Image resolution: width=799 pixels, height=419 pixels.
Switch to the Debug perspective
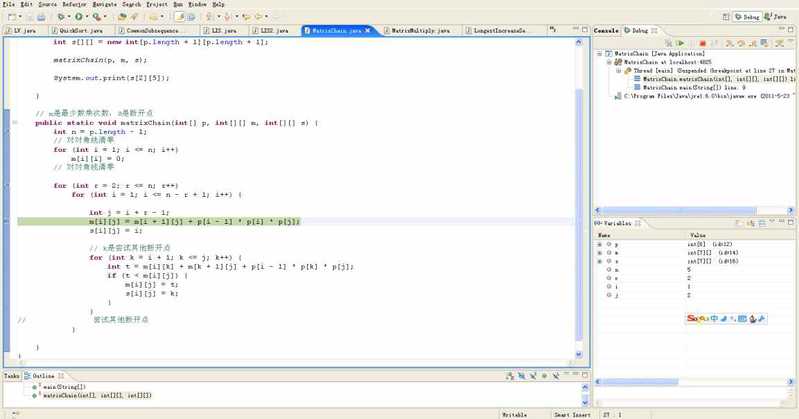tap(747, 17)
